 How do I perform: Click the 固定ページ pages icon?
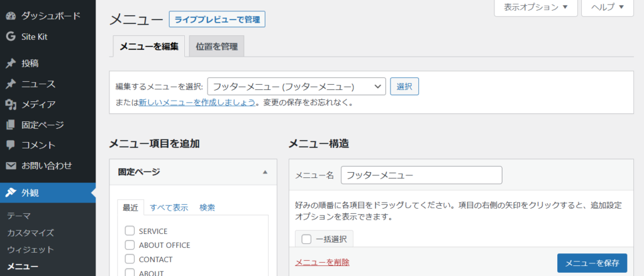tap(11, 125)
